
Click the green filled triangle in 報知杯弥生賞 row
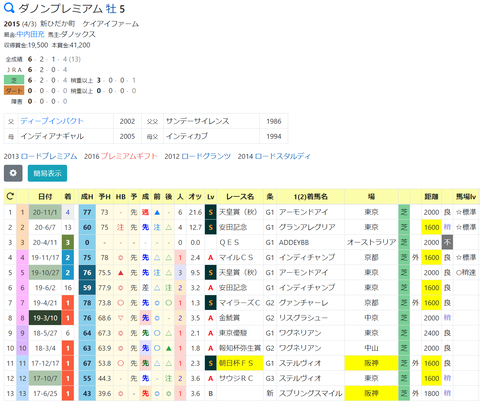coord(169,348)
